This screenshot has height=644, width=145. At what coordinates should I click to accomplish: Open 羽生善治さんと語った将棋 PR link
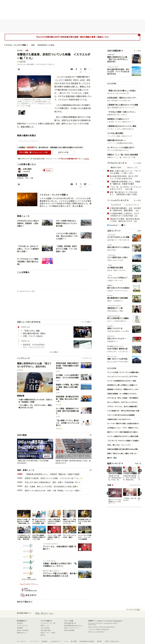[122, 385]
